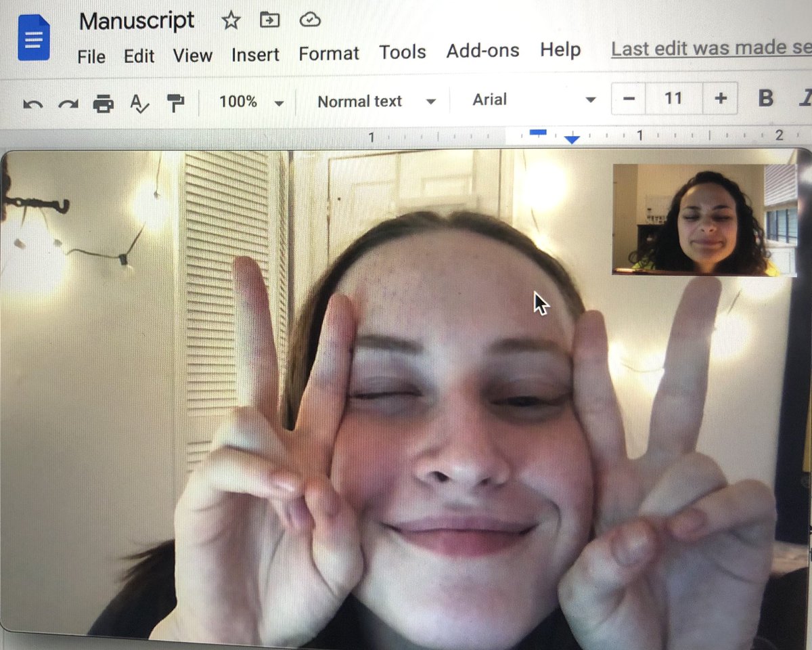812x650 pixels.
Task: Open the Google Docs home icon
Action: click(34, 38)
